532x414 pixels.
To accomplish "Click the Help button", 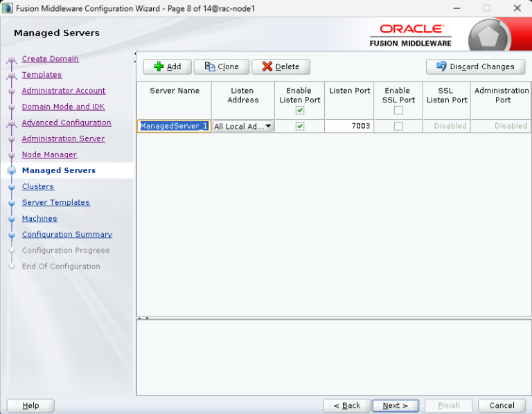I will 30,406.
